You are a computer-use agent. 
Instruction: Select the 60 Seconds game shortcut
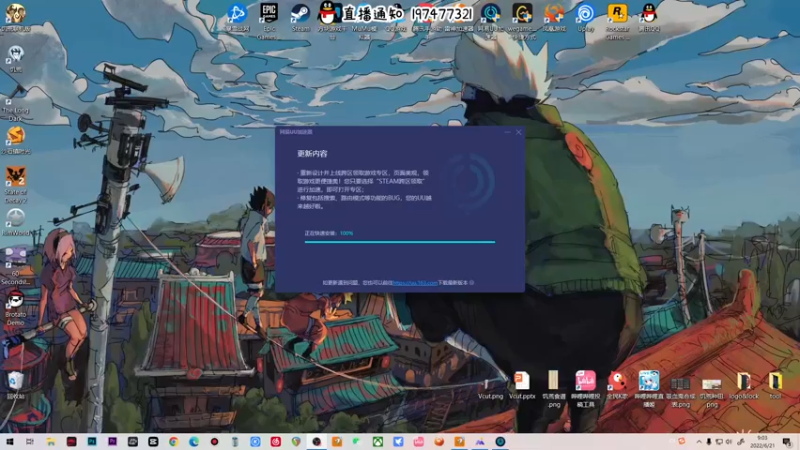click(x=15, y=266)
